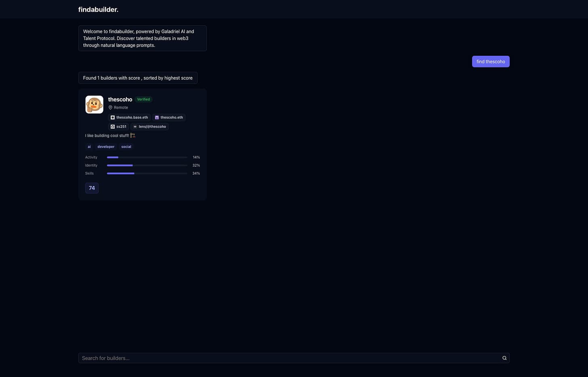Click the magnifier search icon in the search bar
The image size is (588, 377).
pos(504,358)
